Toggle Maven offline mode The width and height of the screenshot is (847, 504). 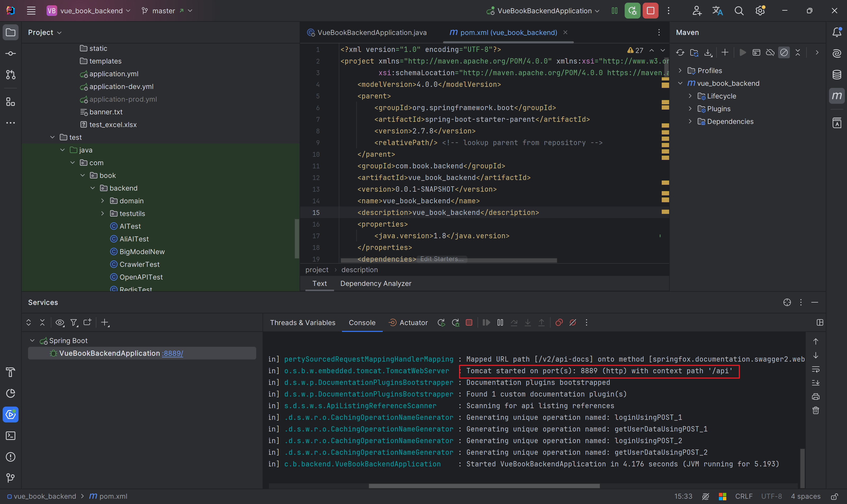point(770,52)
